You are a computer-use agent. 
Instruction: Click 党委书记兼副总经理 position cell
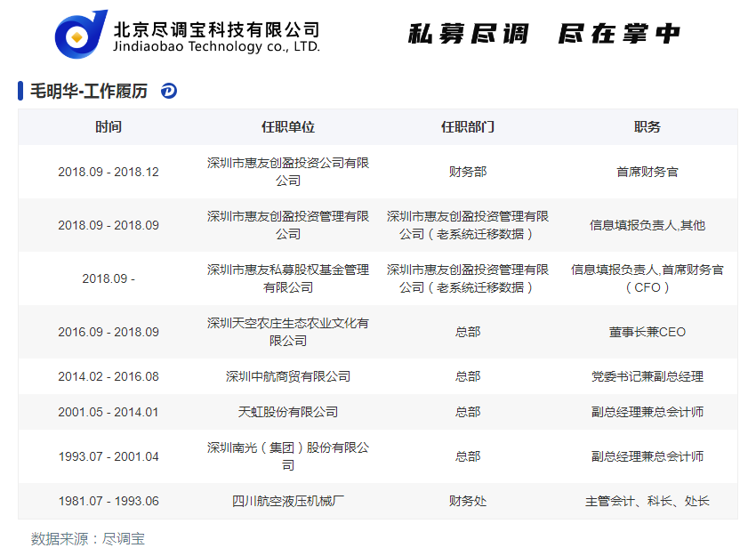pyautogui.click(x=647, y=376)
